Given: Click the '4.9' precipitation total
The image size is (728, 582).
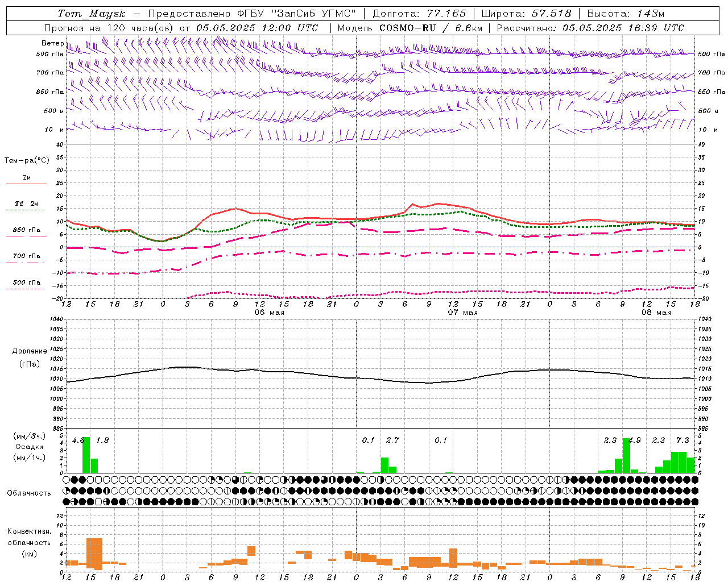Looking at the screenshot, I should pyautogui.click(x=634, y=440).
